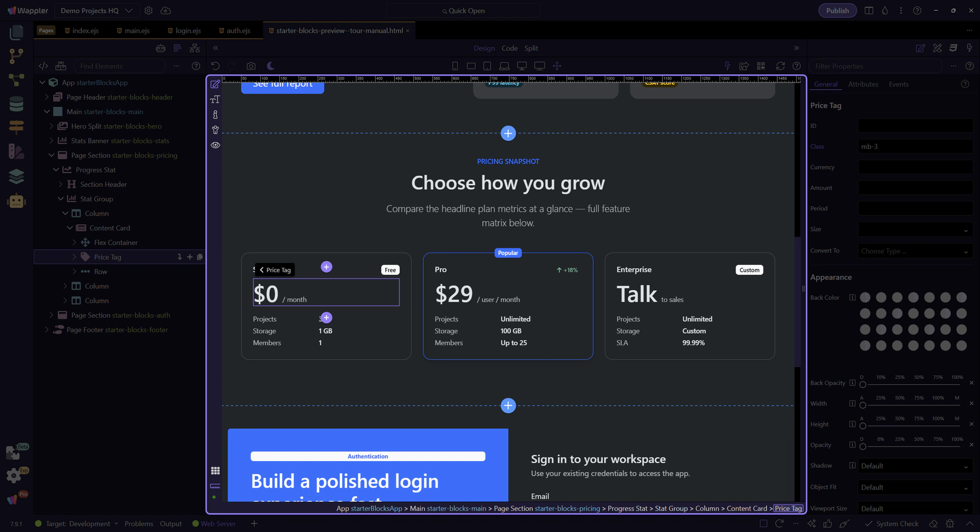
Task: Click the undo arrow in design toolbar
Action: tap(215, 66)
